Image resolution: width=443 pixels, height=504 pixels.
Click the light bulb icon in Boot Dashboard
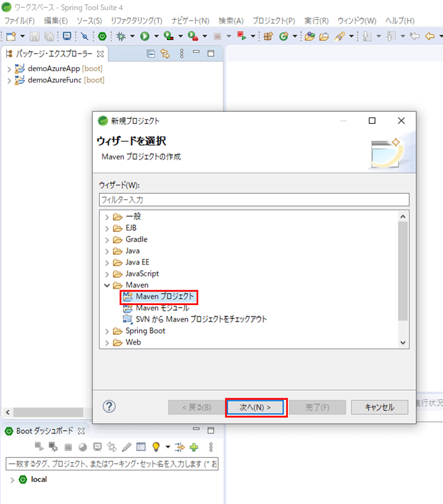[156, 447]
